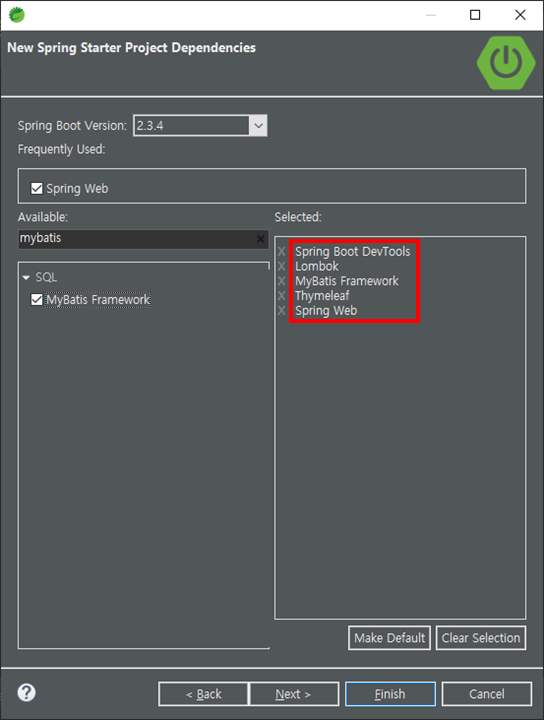This screenshot has width=544, height=720.
Task: Remove Lombok with its X icon
Action: point(281,266)
